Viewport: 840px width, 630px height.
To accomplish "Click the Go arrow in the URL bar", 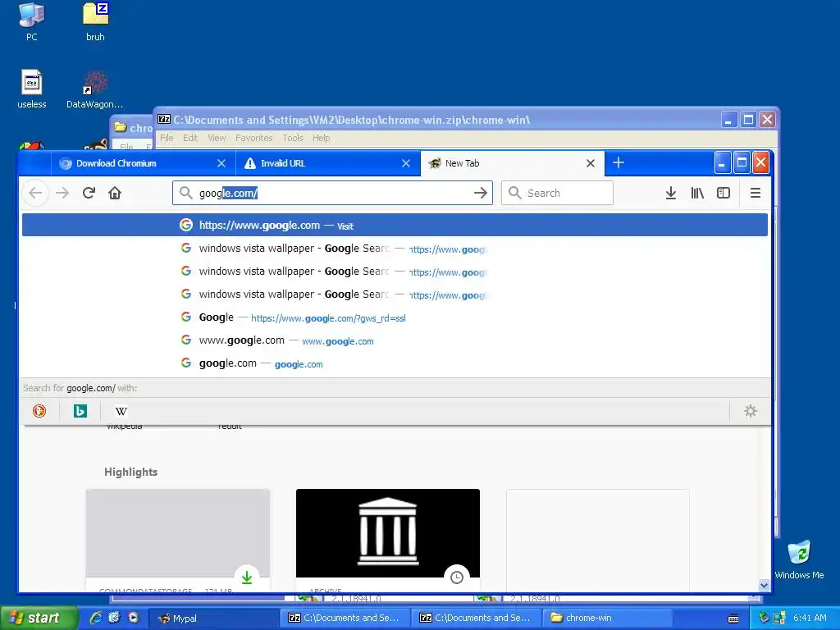I will [481, 193].
